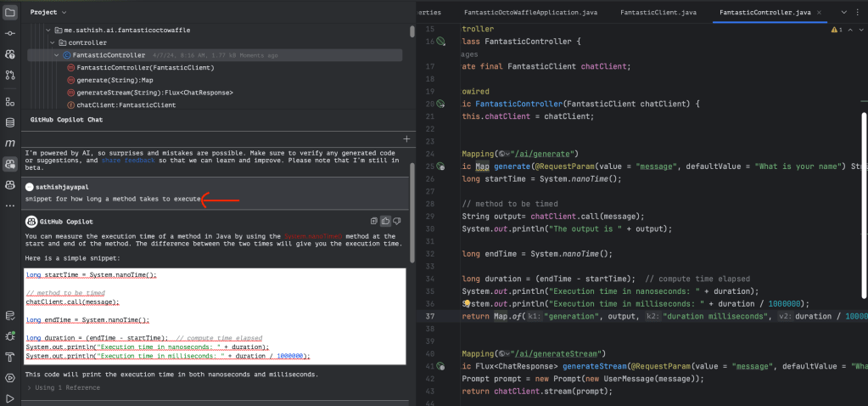This screenshot has width=868, height=406.
Task: Copy the Copilot response with copy icon
Action: [373, 221]
